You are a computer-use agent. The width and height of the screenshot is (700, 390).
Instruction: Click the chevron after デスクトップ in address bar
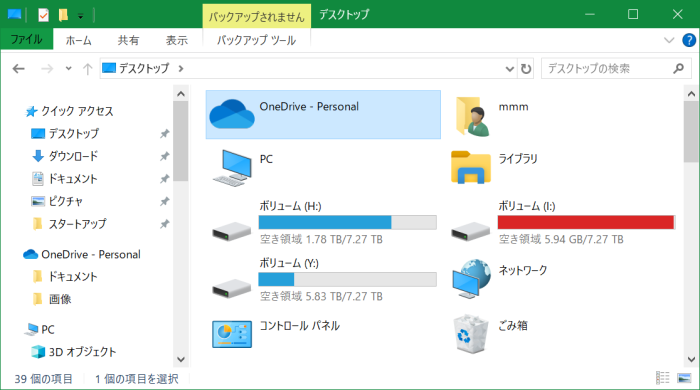(181, 69)
